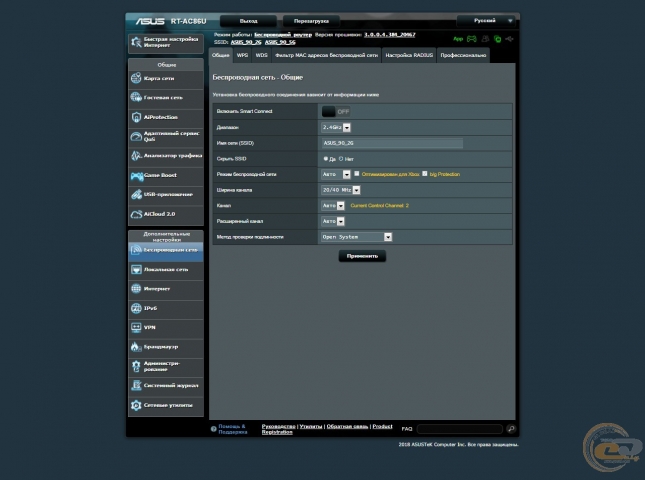Image resolution: width=645 pixels, height=480 pixels.
Task: Open channel width 20/40 MHz dropdown
Action: click(341, 190)
